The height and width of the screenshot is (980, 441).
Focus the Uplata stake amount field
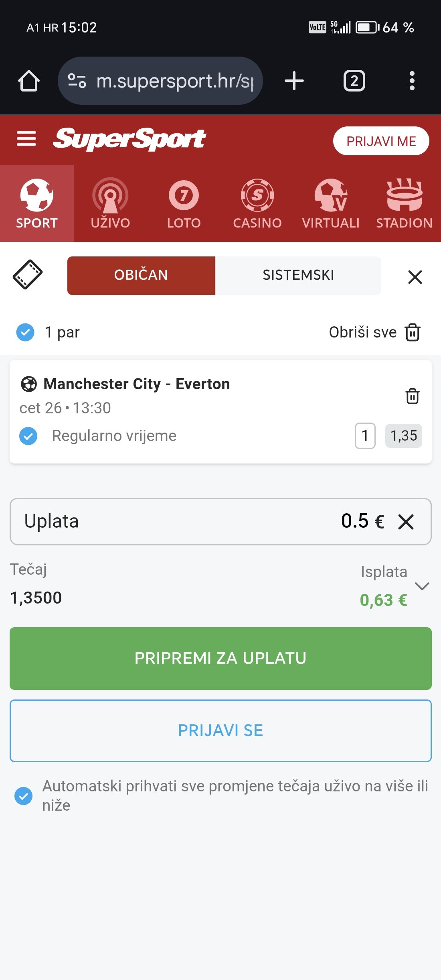220,522
